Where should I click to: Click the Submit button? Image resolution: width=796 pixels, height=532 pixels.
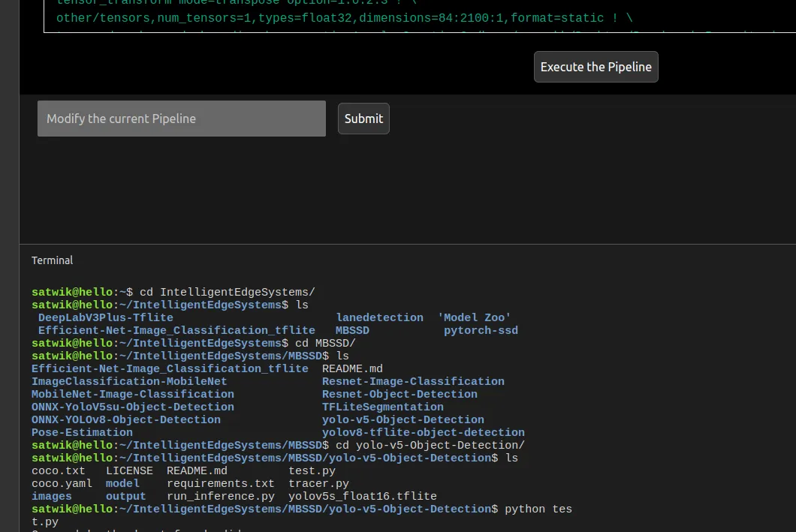pyautogui.click(x=363, y=119)
